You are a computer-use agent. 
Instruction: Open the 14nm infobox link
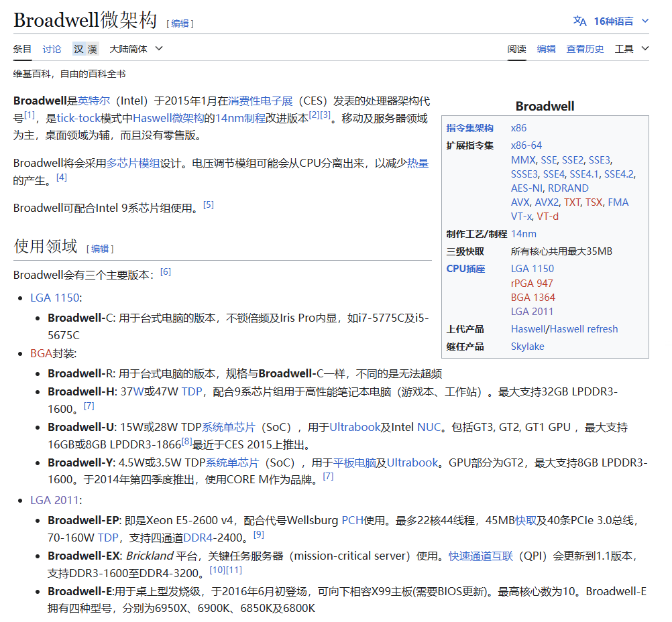pyautogui.click(x=524, y=234)
